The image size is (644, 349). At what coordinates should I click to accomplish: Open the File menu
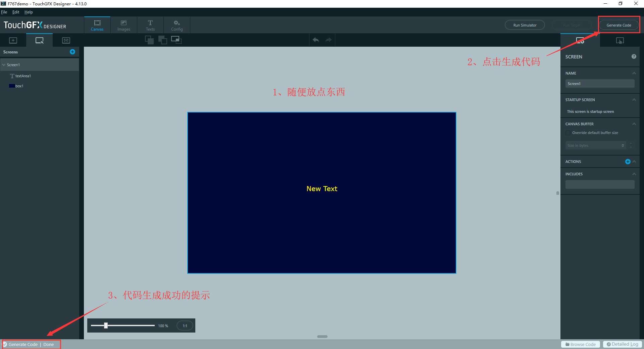[x=4, y=12]
